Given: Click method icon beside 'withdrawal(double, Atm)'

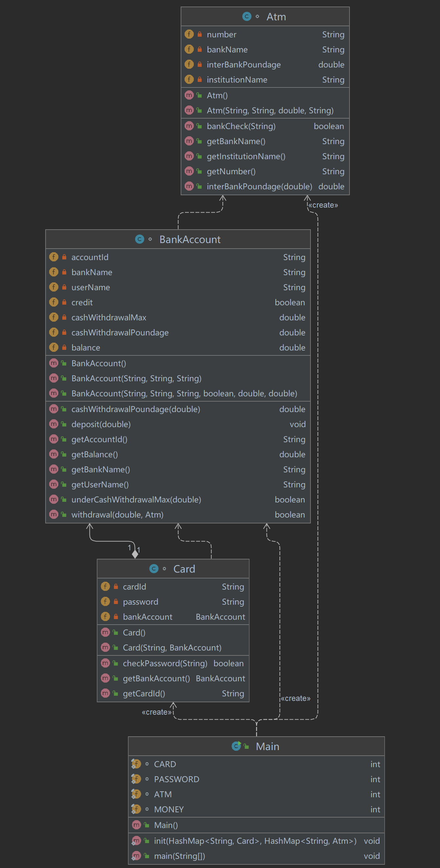Looking at the screenshot, I should coord(54,515).
